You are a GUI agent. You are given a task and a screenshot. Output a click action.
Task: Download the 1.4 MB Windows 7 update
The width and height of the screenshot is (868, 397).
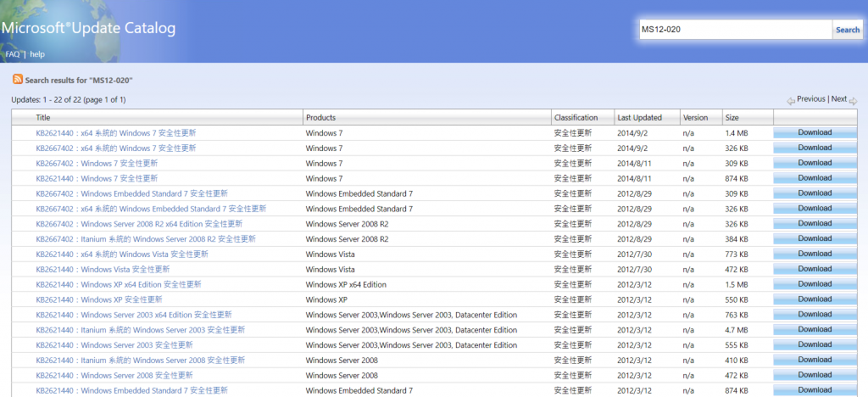click(x=815, y=133)
